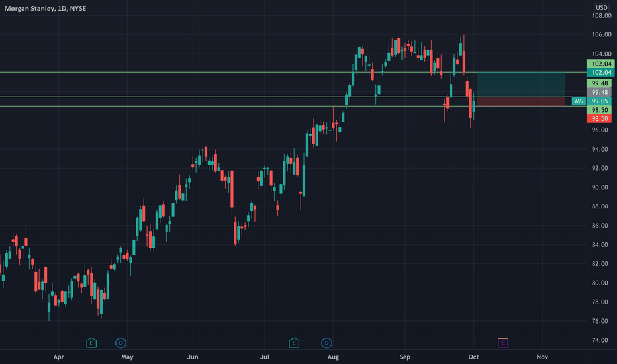617x364 pixels.
Task: Open the dividend "D" marker before Aug
Action: click(326, 343)
